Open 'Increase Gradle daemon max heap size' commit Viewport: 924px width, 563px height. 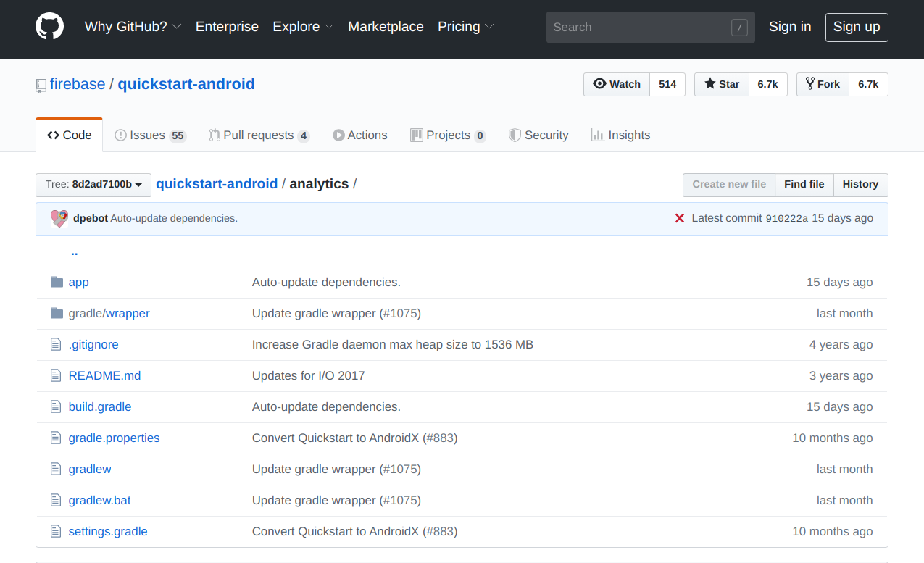(393, 344)
